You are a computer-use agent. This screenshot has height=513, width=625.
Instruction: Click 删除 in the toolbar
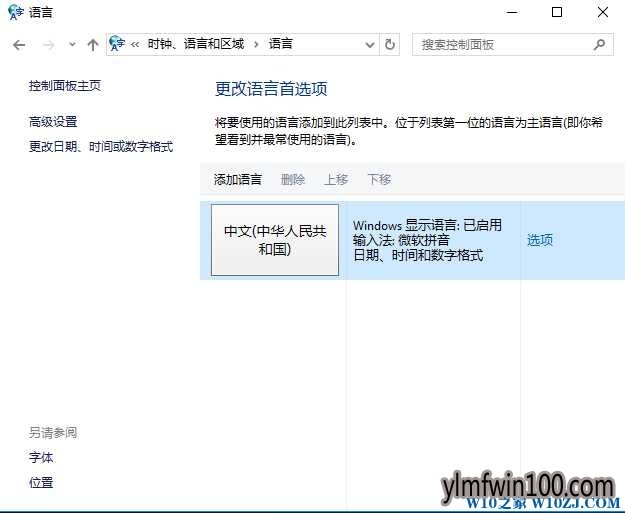click(293, 179)
